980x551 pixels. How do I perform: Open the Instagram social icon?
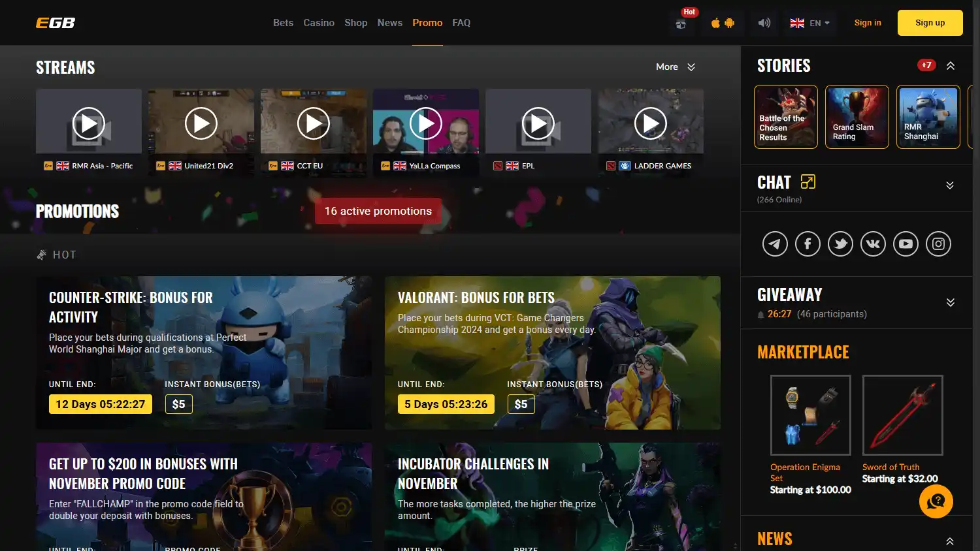click(938, 244)
